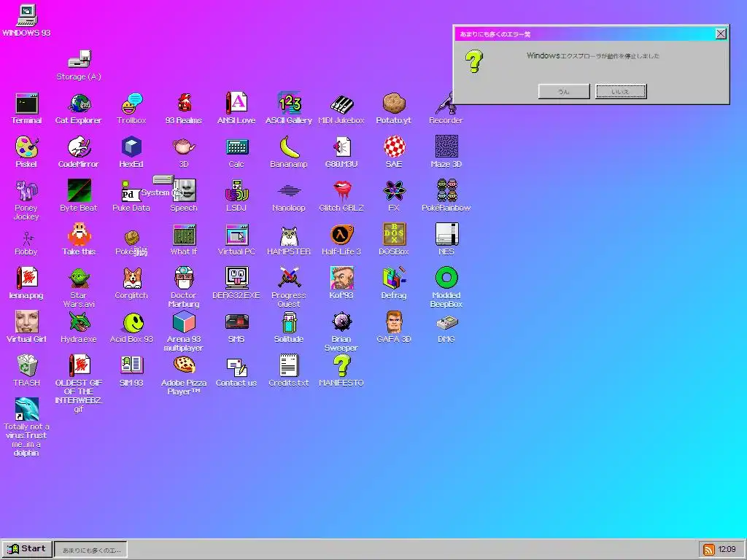Open the ASCII Gallery icon
Image resolution: width=747 pixels, height=560 pixels.
[289, 104]
